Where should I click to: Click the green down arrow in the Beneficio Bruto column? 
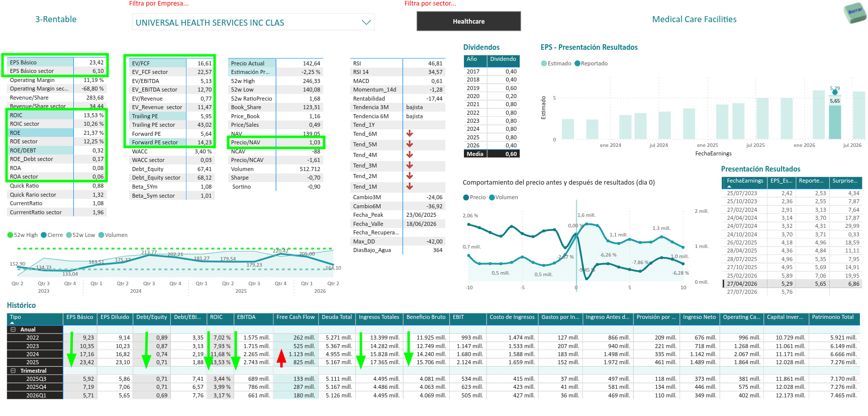point(409,349)
